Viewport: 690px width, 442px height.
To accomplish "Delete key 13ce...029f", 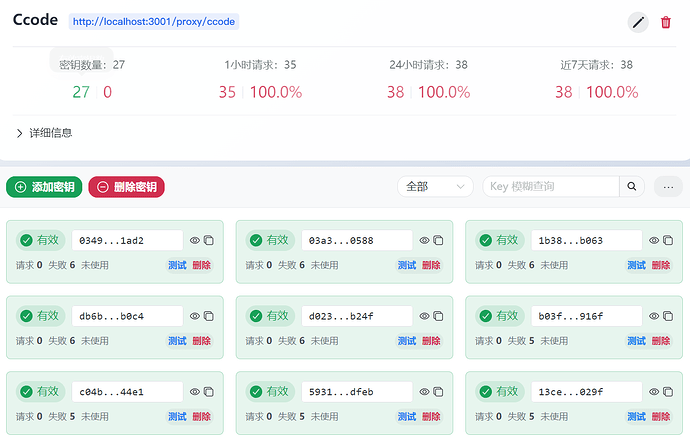I will pyautogui.click(x=661, y=416).
